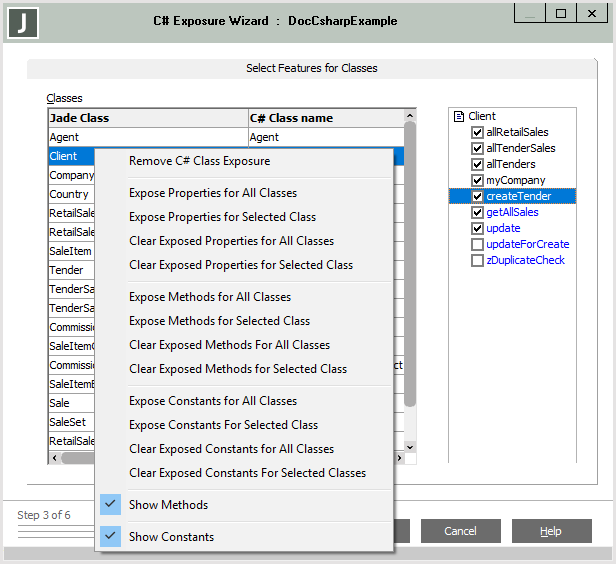Click the class list scroll down arrow

410,447
